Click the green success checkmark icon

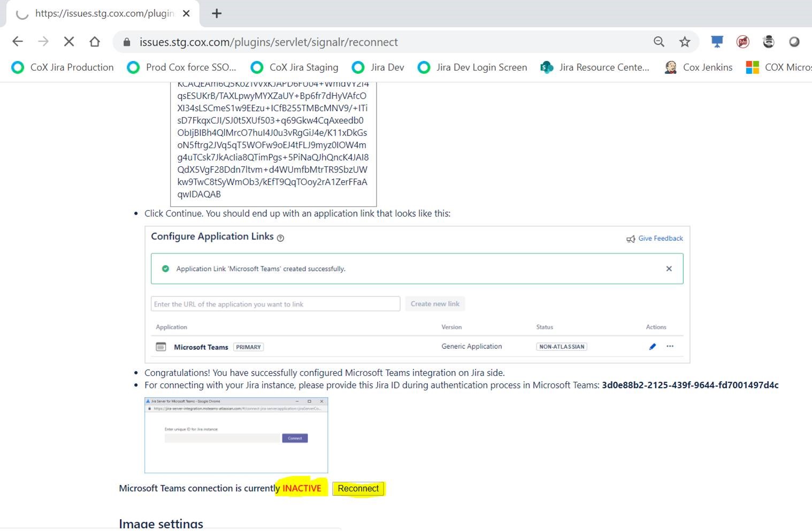165,268
